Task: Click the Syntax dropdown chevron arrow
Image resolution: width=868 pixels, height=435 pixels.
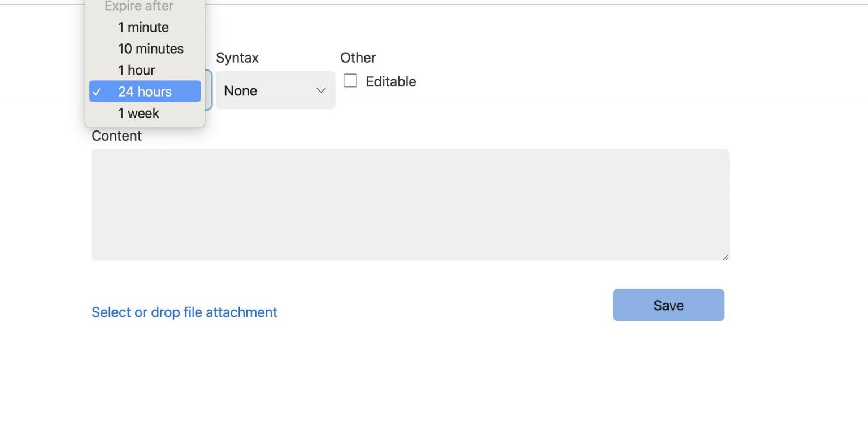Action: (x=321, y=90)
